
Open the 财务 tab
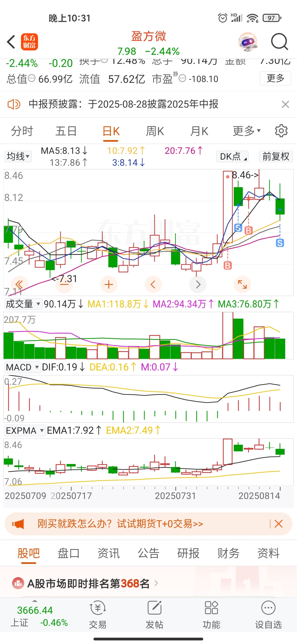tap(228, 553)
